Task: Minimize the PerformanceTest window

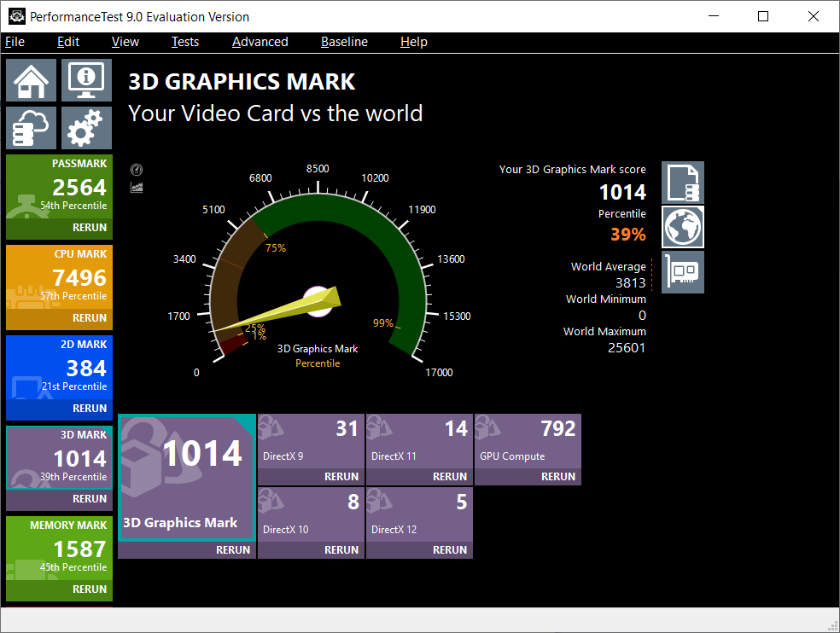Action: [714, 16]
